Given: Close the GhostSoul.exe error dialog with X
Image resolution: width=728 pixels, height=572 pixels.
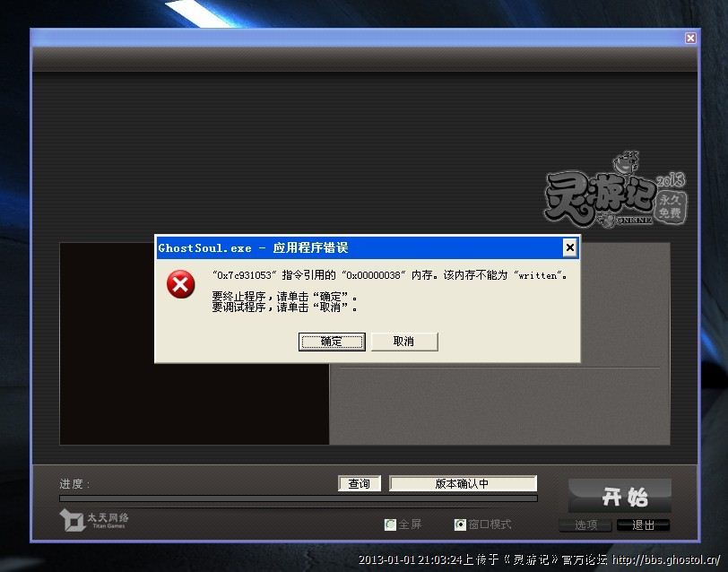Looking at the screenshot, I should point(569,247).
